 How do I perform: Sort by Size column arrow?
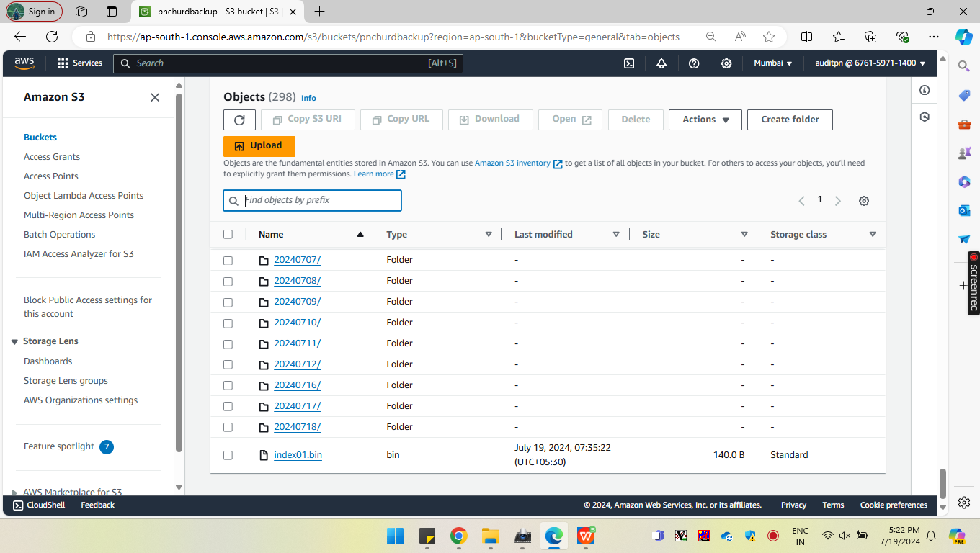744,234
